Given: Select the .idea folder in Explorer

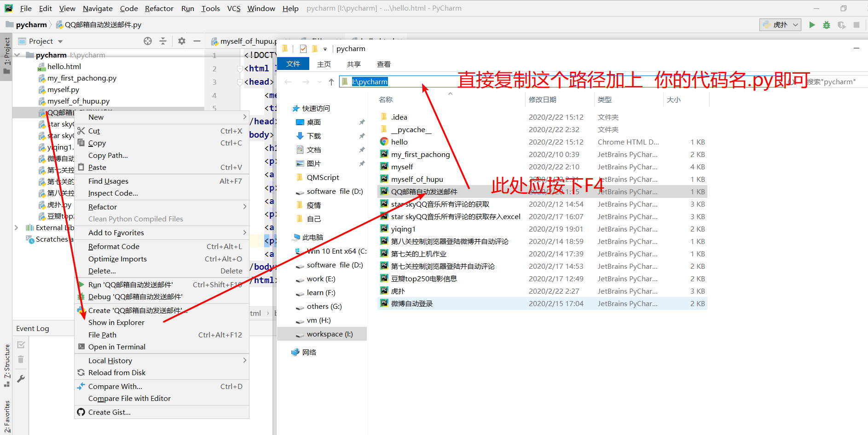Looking at the screenshot, I should (x=542, y=117).
